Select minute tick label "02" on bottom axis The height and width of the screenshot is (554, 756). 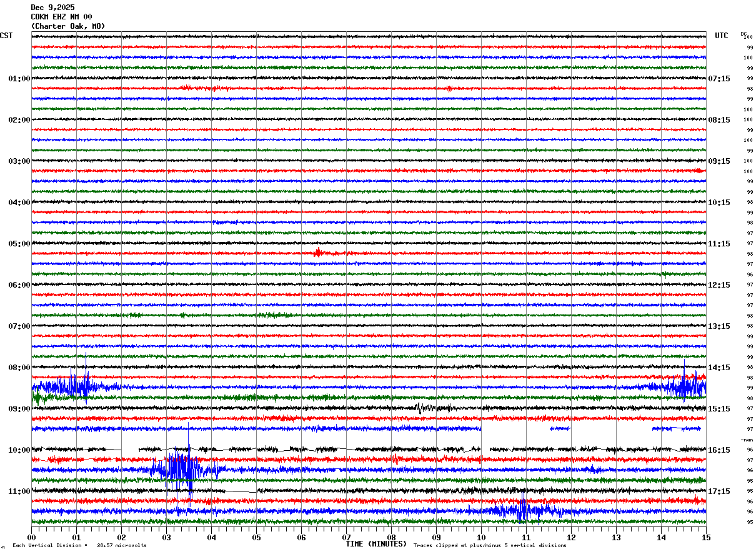(x=121, y=537)
